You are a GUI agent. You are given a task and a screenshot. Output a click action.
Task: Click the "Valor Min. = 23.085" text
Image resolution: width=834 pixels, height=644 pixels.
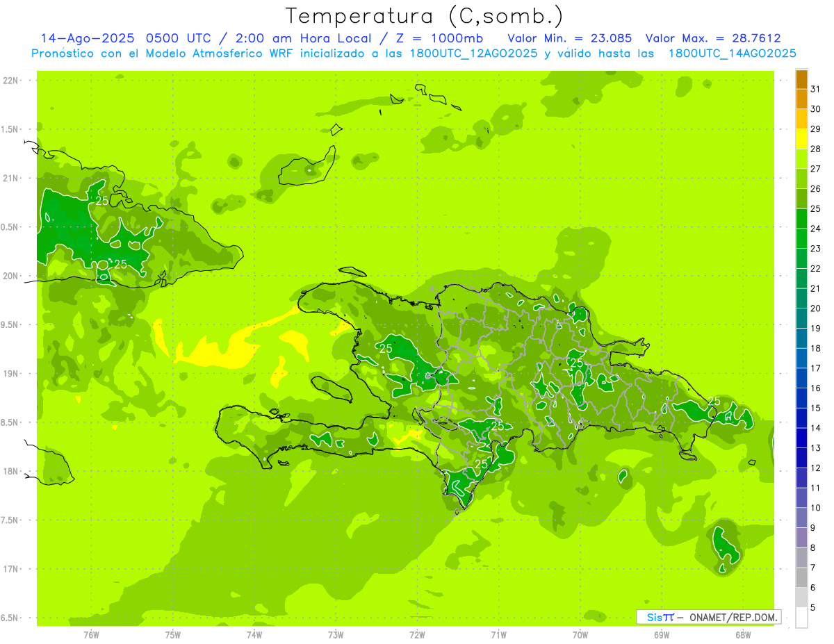[570, 38]
